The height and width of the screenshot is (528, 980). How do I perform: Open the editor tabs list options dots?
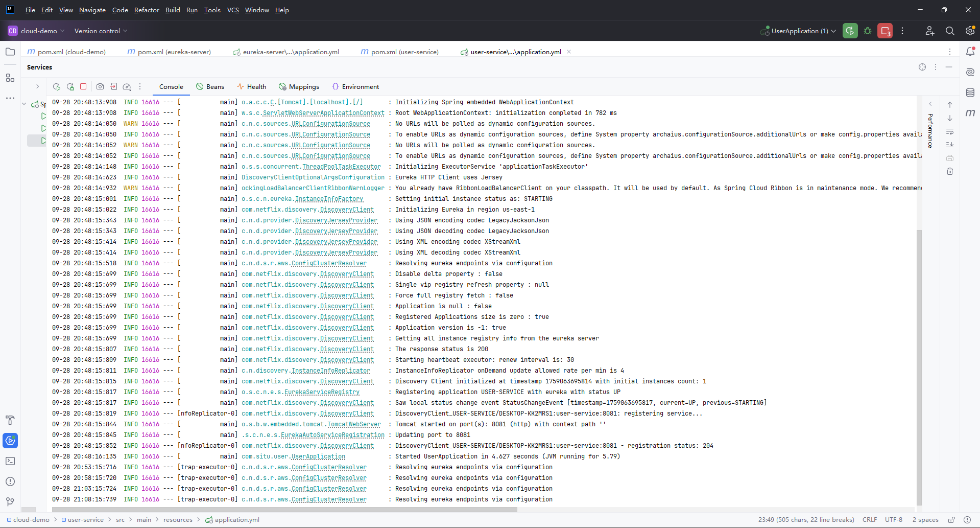(950, 52)
